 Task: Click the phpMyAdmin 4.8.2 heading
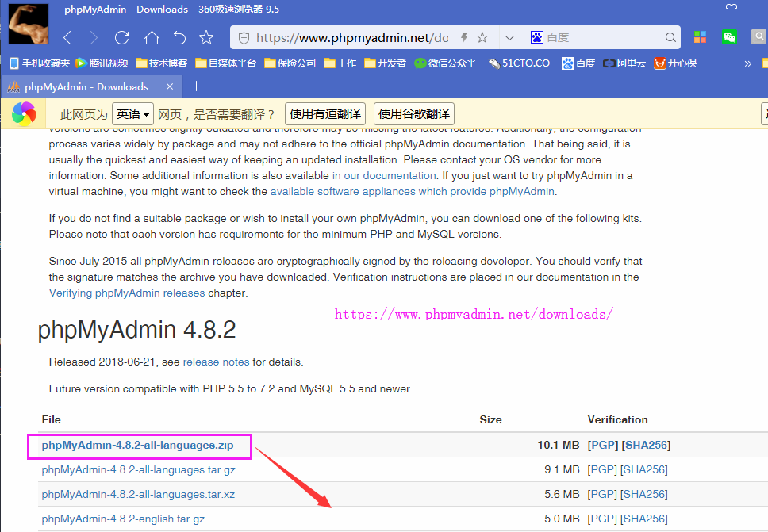136,329
